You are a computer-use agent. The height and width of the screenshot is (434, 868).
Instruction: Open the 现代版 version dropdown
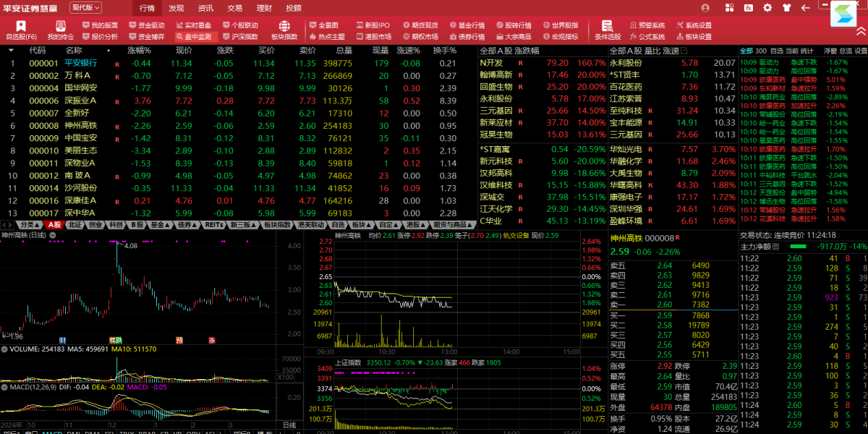tap(85, 7)
